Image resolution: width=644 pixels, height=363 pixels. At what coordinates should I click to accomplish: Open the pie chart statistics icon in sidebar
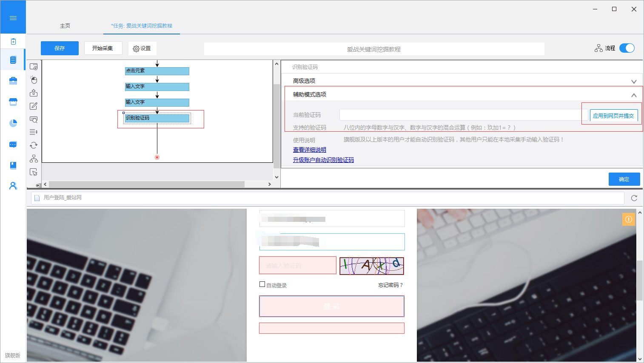click(13, 123)
